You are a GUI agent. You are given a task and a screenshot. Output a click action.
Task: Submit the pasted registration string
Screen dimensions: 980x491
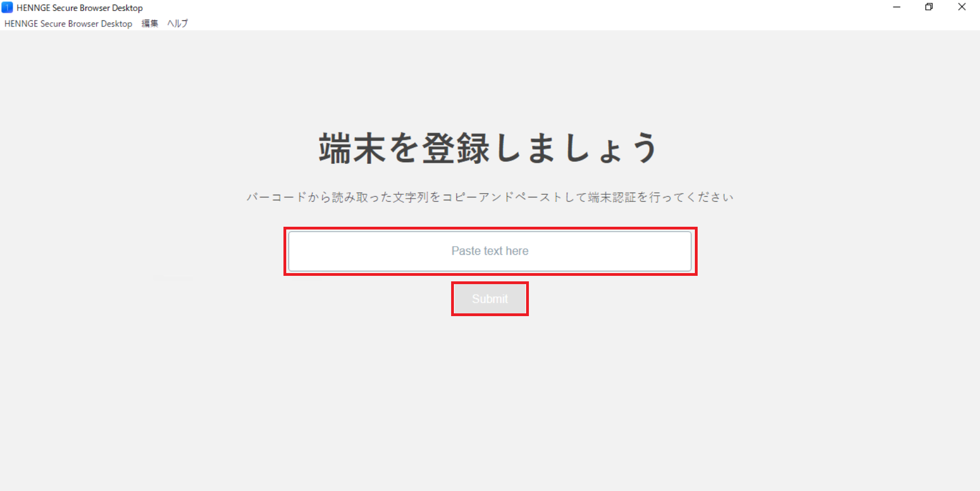tap(490, 299)
